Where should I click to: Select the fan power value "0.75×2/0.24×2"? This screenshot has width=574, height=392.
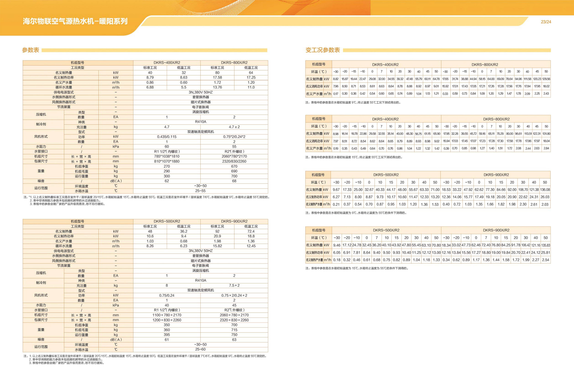tap(234, 295)
